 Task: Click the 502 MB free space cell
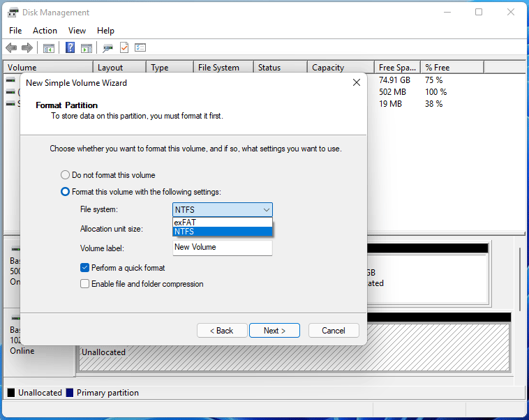coord(392,92)
